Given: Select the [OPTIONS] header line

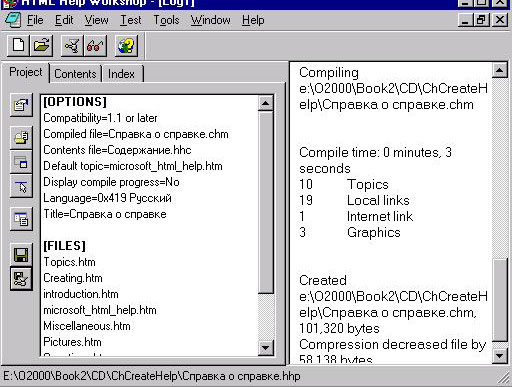Looking at the screenshot, I should click(75, 102).
